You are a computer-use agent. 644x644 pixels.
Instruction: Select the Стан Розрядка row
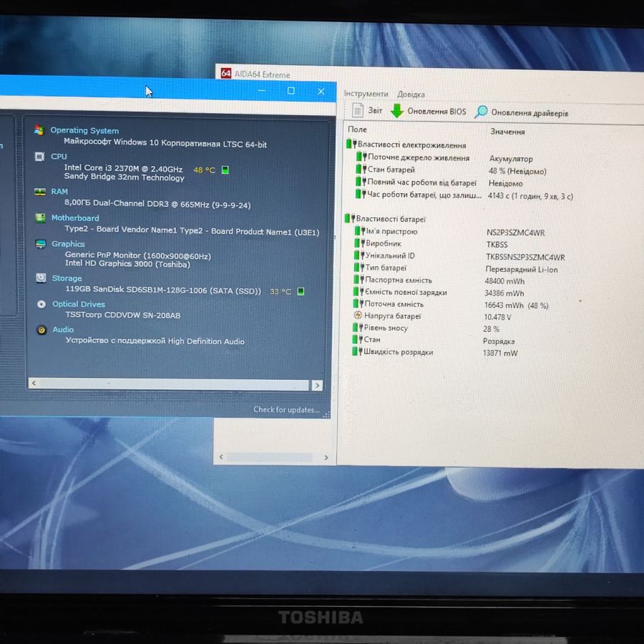434,340
